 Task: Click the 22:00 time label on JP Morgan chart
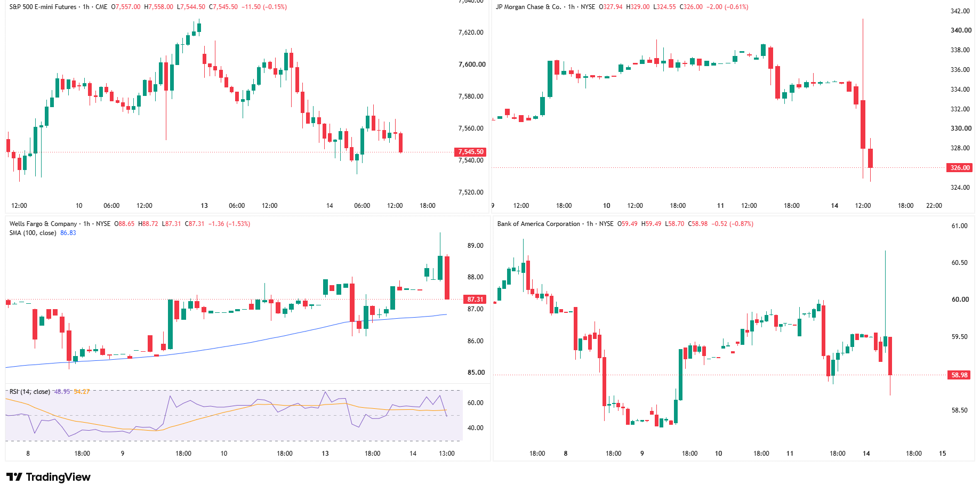pos(934,206)
